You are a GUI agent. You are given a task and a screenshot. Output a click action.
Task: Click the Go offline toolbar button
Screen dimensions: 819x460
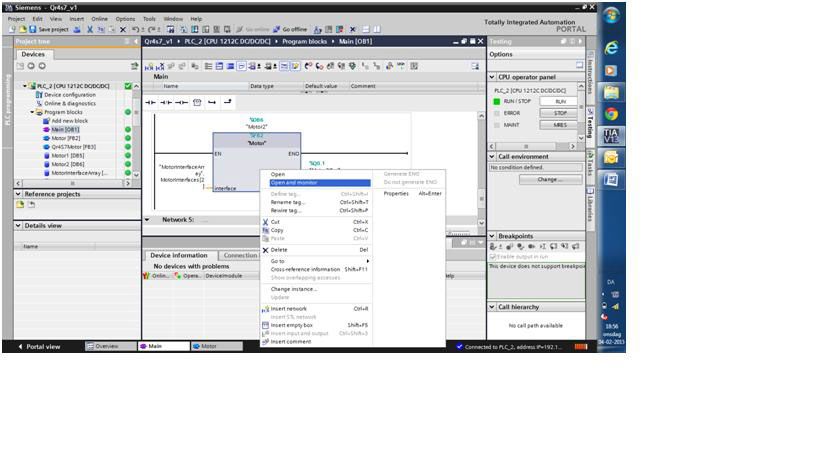tap(290, 29)
